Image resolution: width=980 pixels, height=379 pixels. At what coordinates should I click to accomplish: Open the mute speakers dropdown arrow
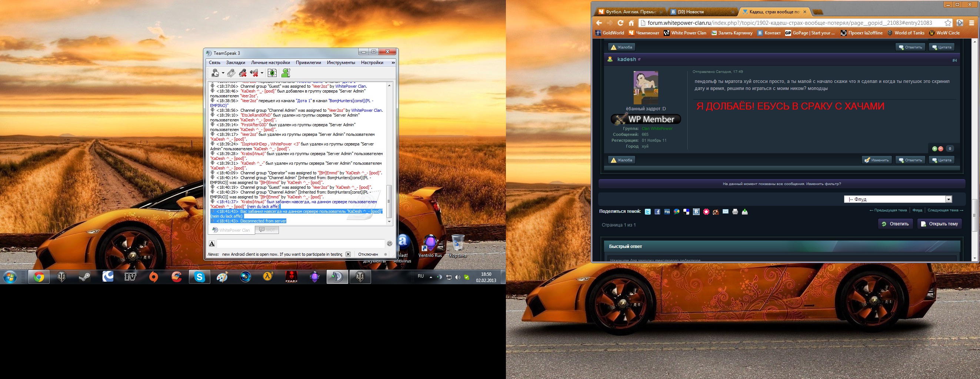click(262, 73)
